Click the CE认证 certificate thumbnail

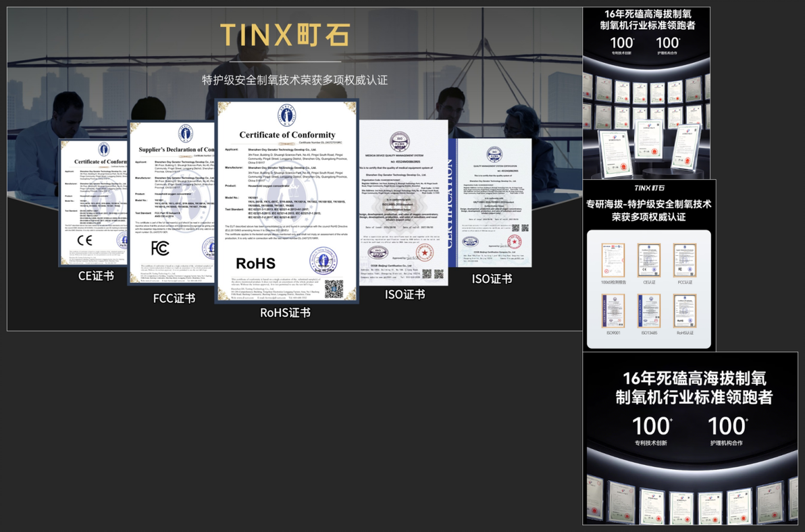pyautogui.click(x=649, y=261)
